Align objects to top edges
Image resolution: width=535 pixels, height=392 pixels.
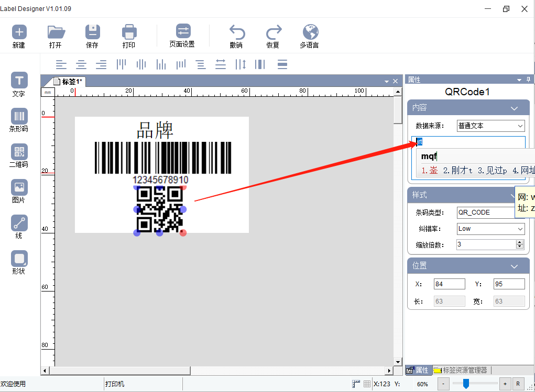pyautogui.click(x=121, y=64)
